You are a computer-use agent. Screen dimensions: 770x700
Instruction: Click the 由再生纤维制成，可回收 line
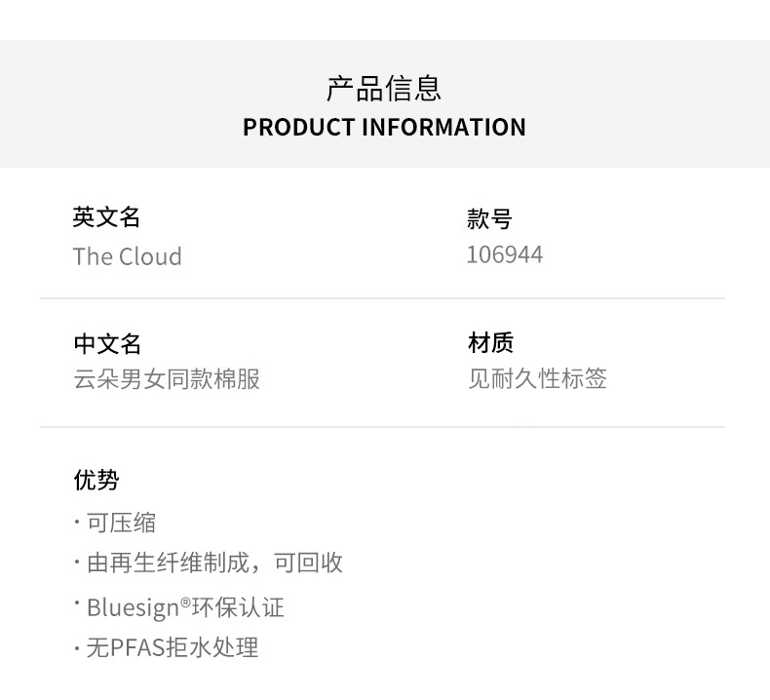[x=214, y=564]
